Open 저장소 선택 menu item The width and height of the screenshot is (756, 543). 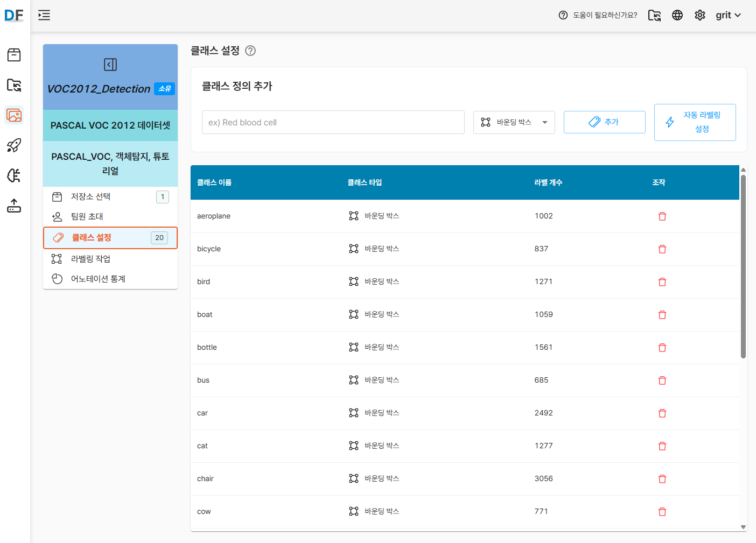(110, 197)
